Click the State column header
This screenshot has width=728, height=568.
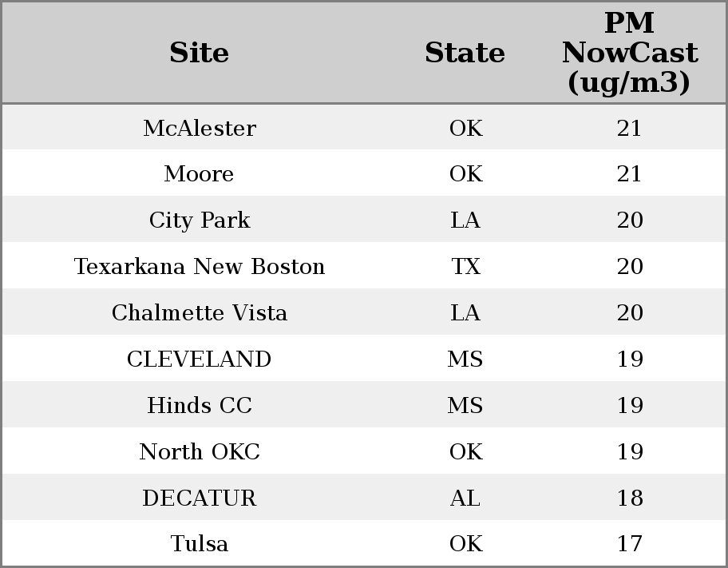point(465,53)
